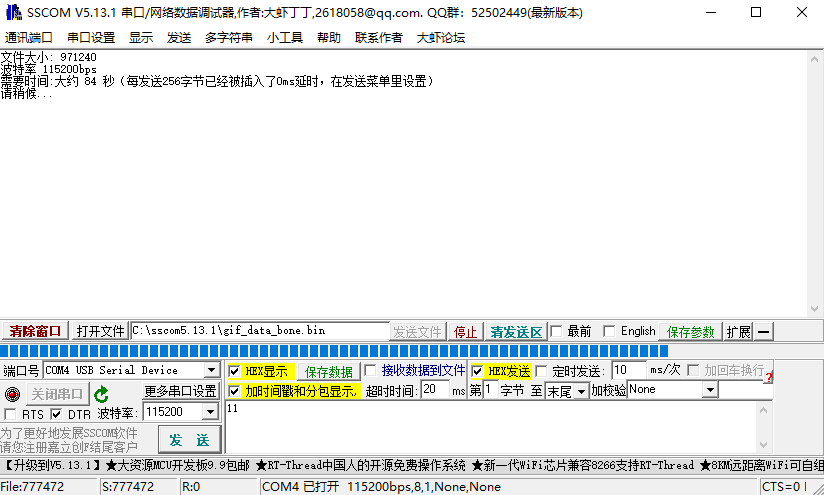Click the 请您注册嘉立创 promo text
The height and width of the screenshot is (495, 824).
[x=69, y=447]
